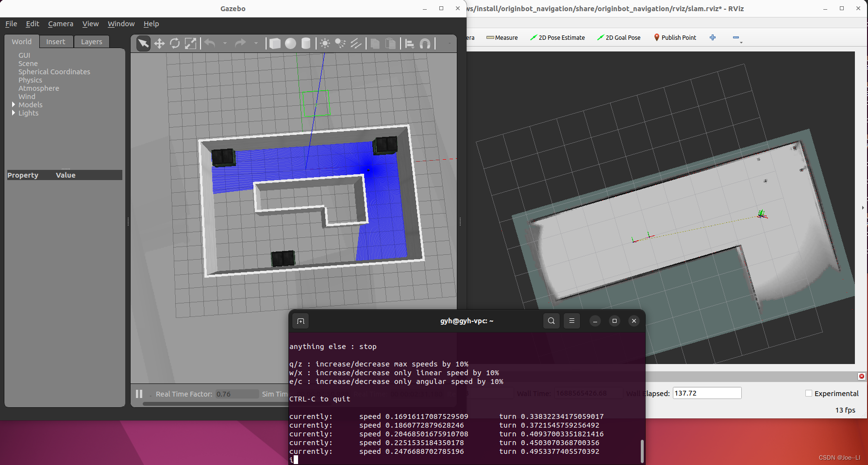Click the terminal title gyh@gyh-vpc
Image resolution: width=868 pixels, height=465 pixels.
coord(467,321)
